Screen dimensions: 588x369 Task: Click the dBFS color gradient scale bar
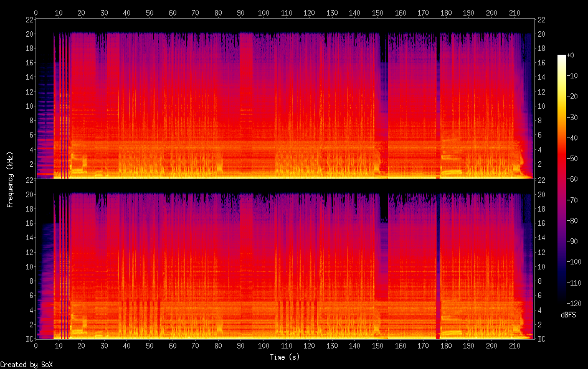pyautogui.click(x=561, y=179)
